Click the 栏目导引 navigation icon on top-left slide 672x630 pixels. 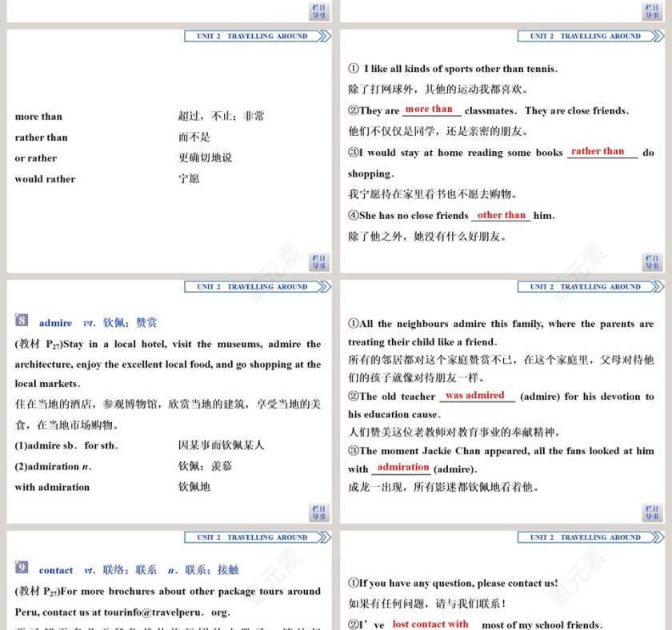point(318,9)
